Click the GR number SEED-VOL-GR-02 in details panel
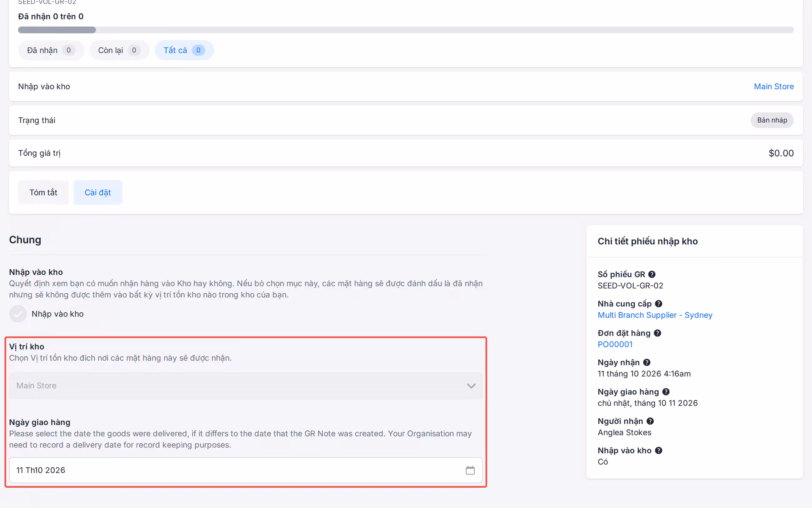This screenshot has width=812, height=508. [630, 286]
